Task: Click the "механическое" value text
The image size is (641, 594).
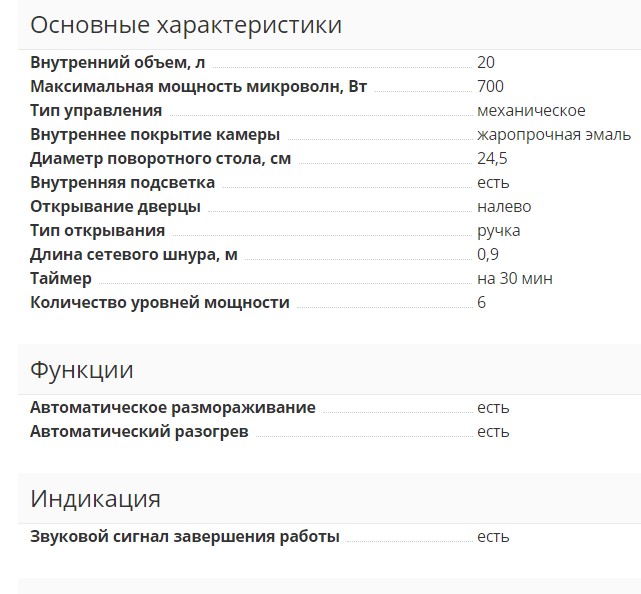Action: [531, 111]
